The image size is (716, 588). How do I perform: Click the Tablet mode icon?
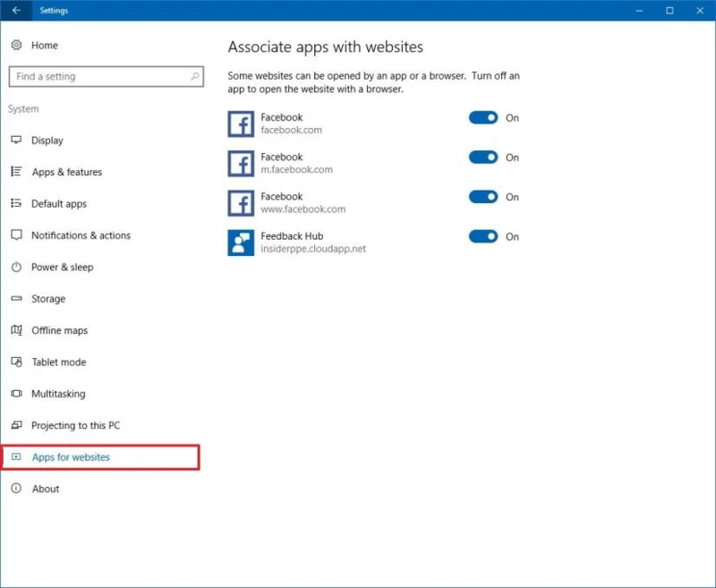pyautogui.click(x=16, y=362)
